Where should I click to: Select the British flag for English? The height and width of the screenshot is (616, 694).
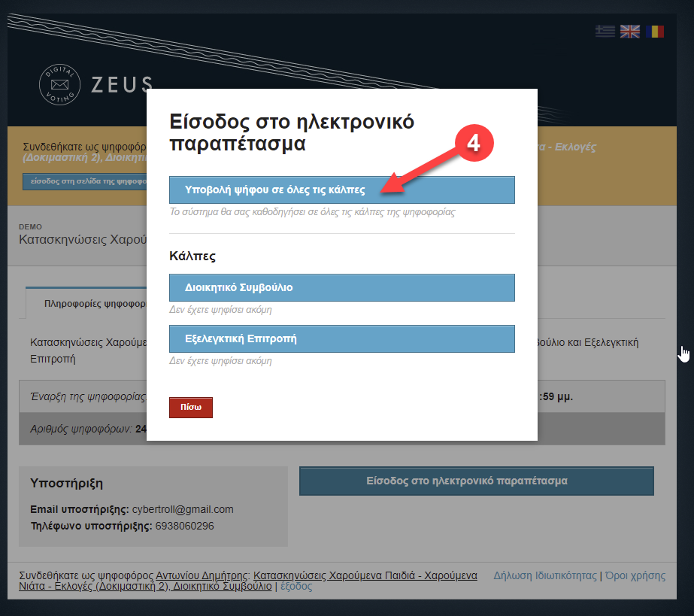pos(629,32)
